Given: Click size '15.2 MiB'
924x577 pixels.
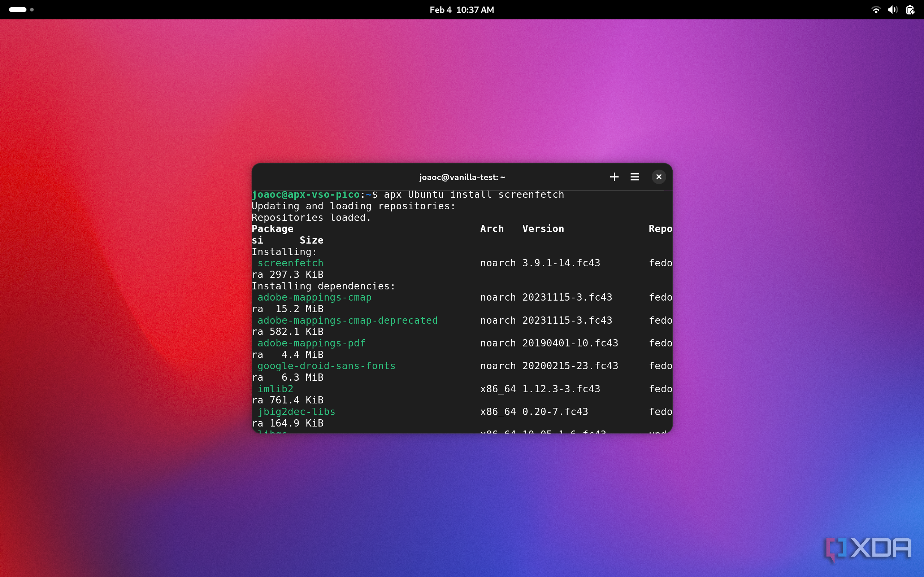Looking at the screenshot, I should (300, 309).
